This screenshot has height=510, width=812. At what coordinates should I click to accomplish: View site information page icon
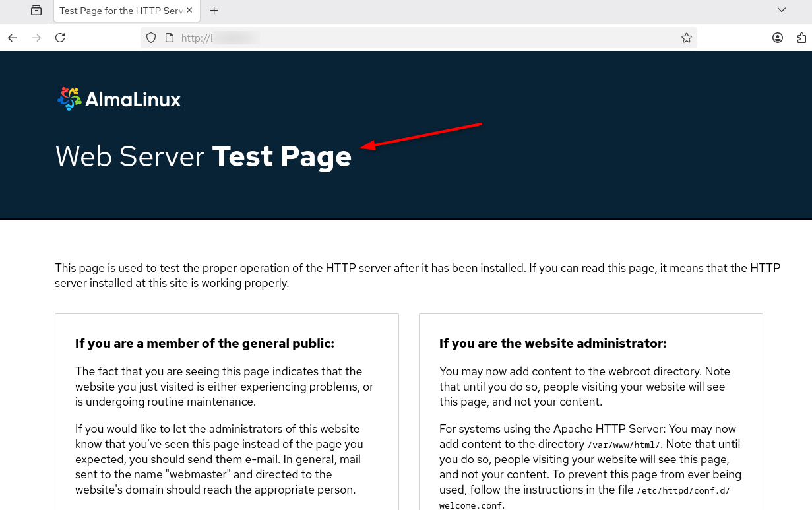[169, 38]
